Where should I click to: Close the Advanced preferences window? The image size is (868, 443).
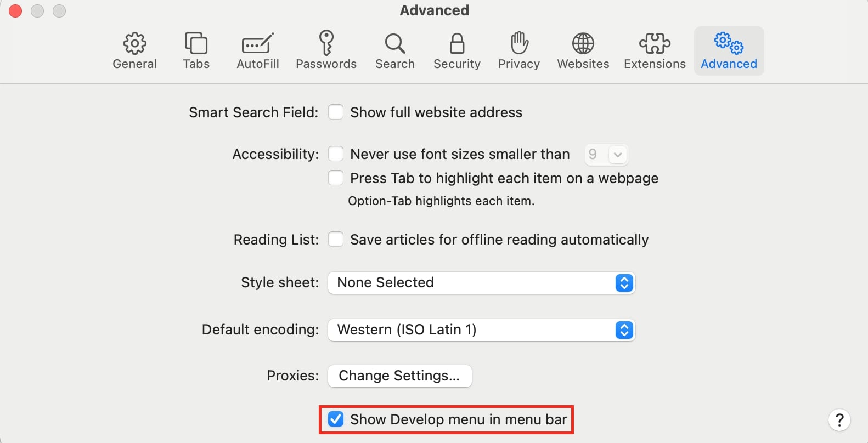click(x=15, y=11)
